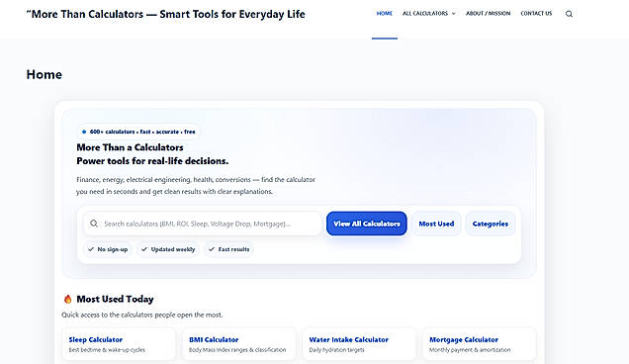Click 'Body Mass Index ranges & classification' text
This screenshot has width=629, height=364.
point(237,350)
